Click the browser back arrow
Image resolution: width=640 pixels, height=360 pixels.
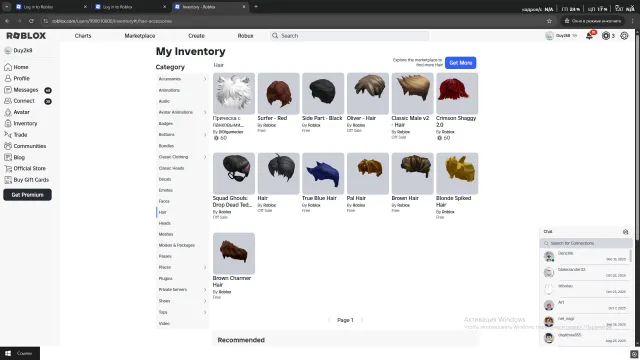7,21
